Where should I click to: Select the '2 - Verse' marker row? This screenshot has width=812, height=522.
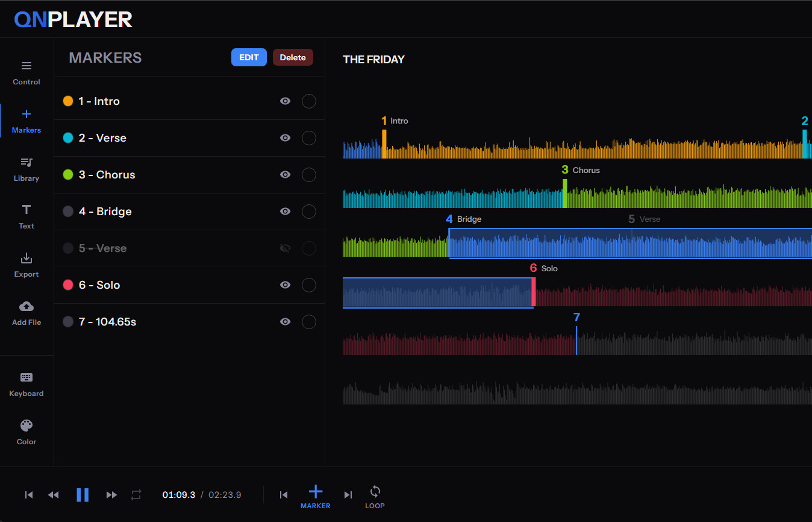click(189, 138)
